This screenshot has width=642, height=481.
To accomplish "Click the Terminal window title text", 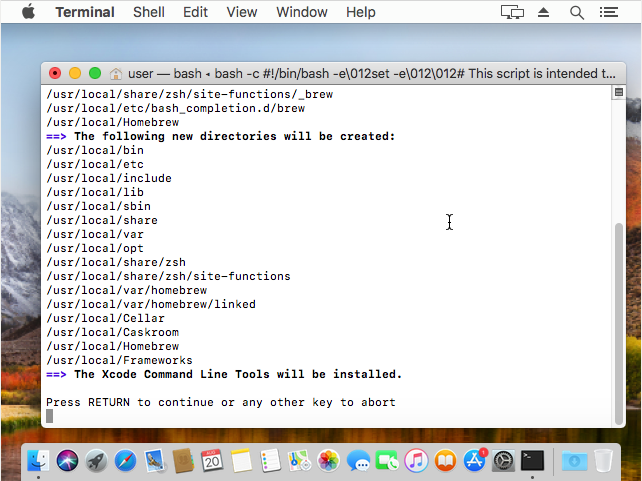I will (371, 74).
